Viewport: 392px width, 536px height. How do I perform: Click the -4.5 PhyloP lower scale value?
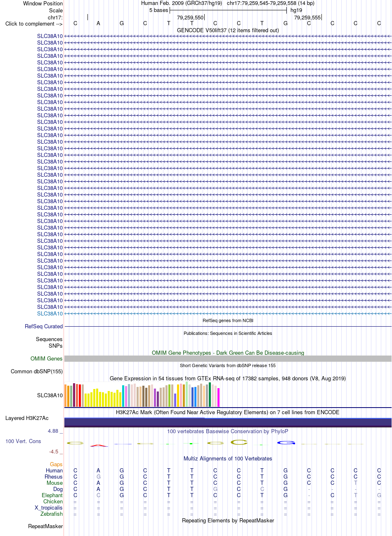pos(54,451)
